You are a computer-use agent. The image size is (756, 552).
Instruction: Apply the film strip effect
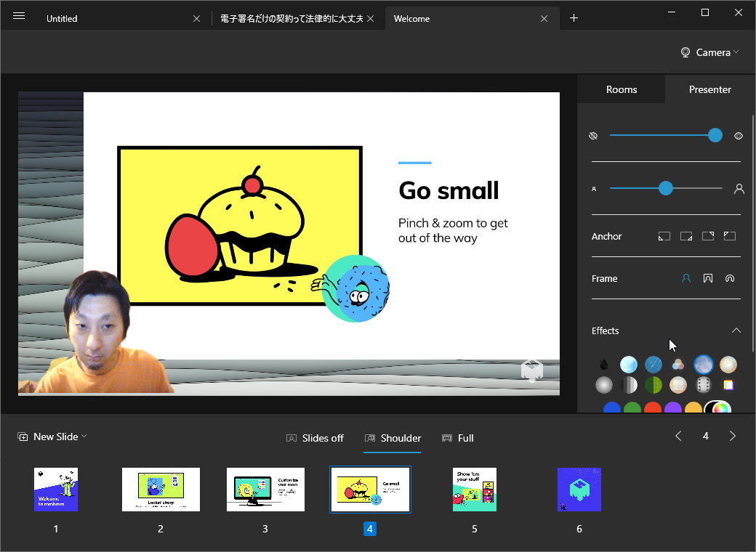click(x=703, y=385)
